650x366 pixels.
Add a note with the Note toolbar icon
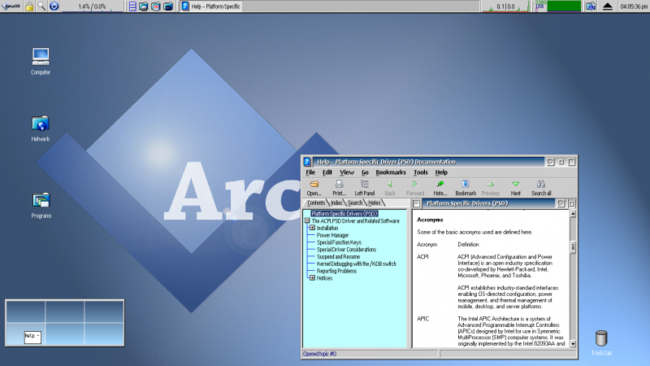click(x=440, y=184)
